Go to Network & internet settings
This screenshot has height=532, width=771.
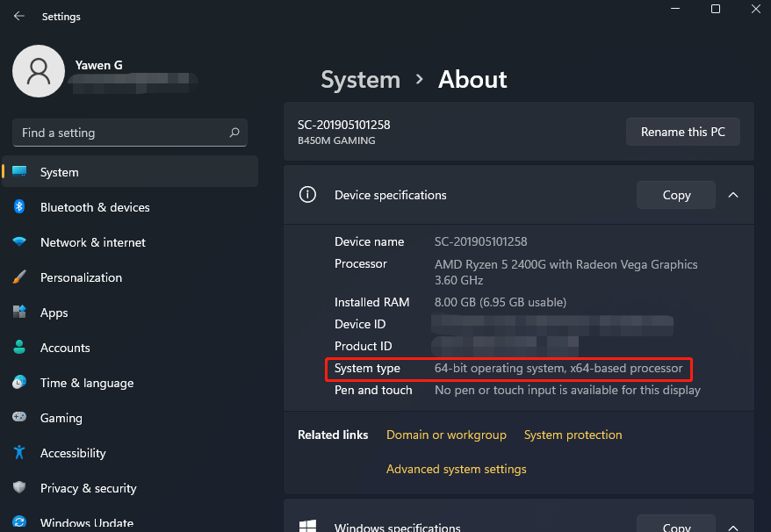pyautogui.click(x=130, y=242)
